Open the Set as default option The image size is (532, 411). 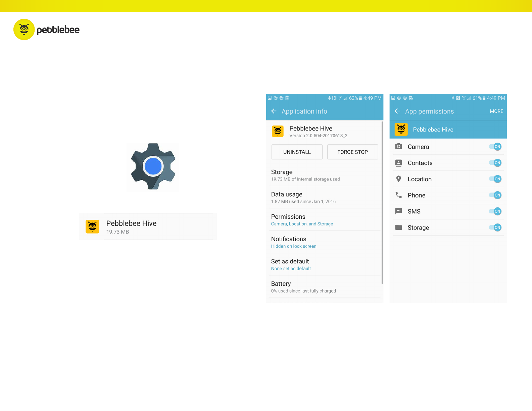tap(324, 264)
